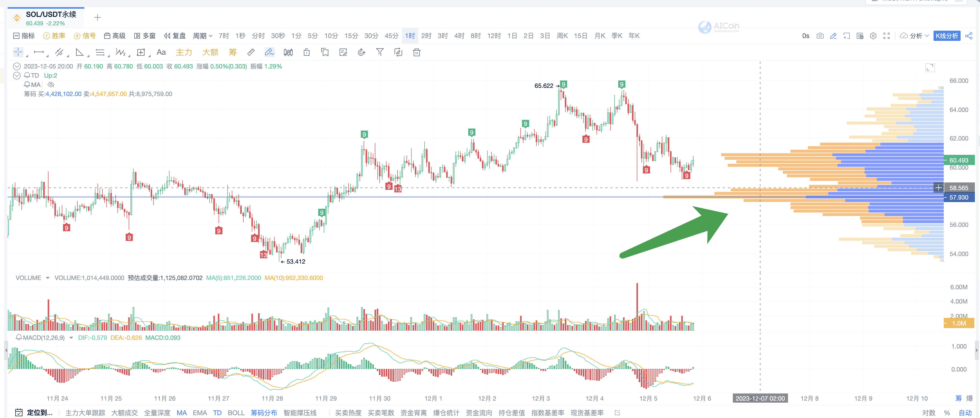Add a new chart tab with plus

(97, 18)
